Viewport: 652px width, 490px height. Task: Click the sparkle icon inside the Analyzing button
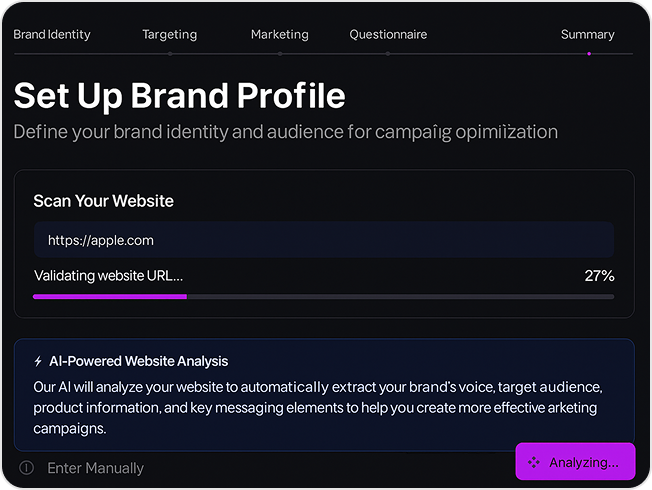[x=533, y=462]
